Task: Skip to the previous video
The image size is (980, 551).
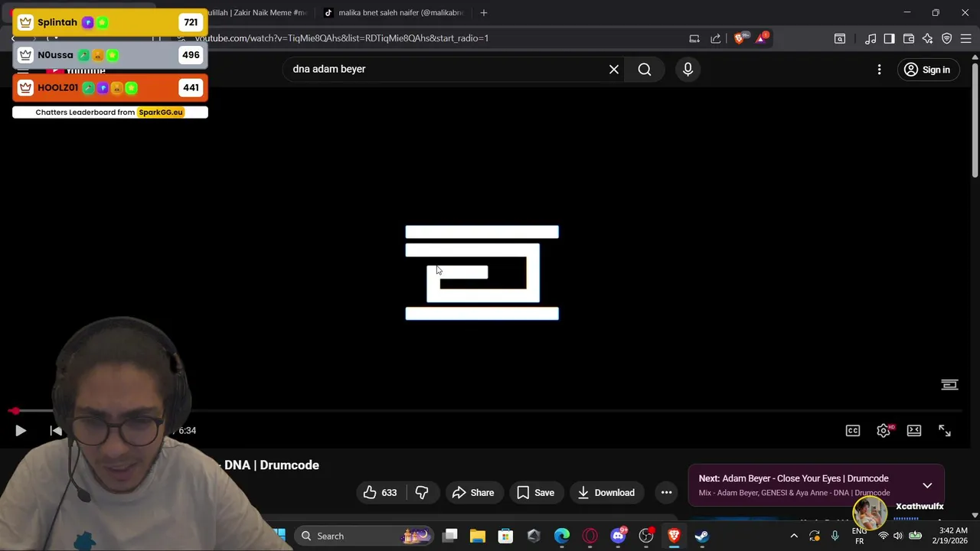Action: coord(56,431)
